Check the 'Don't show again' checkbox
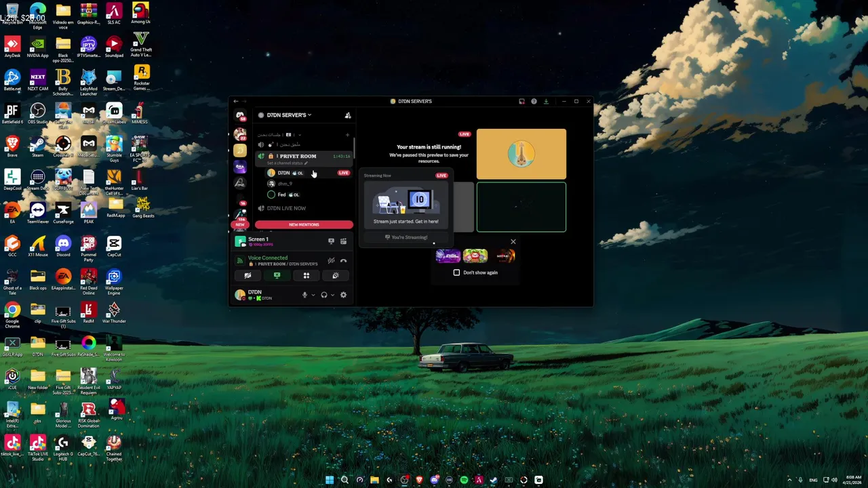This screenshot has width=868, height=488. tap(456, 272)
